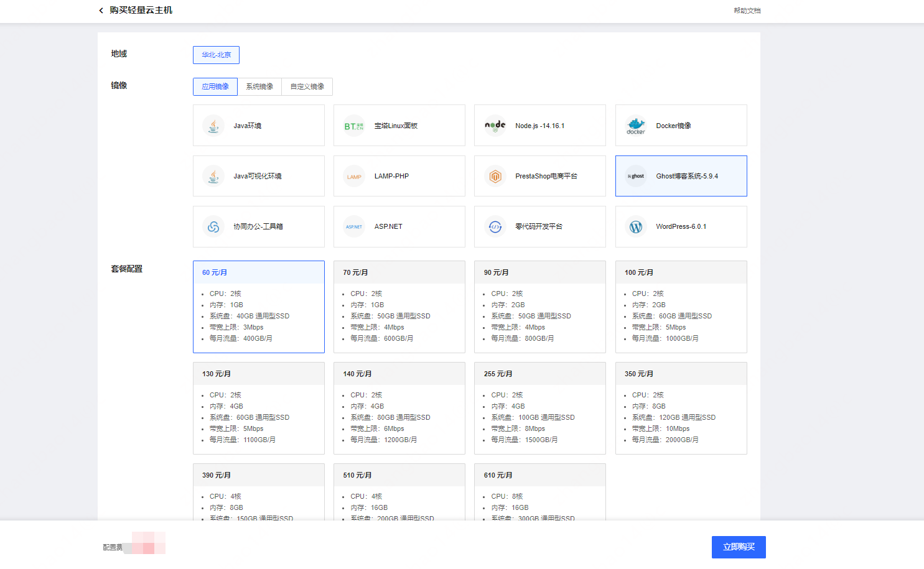Viewport: 924px width, 569px height.
Task: Pick the Node.js -14.16.1 logo
Action: point(495,126)
